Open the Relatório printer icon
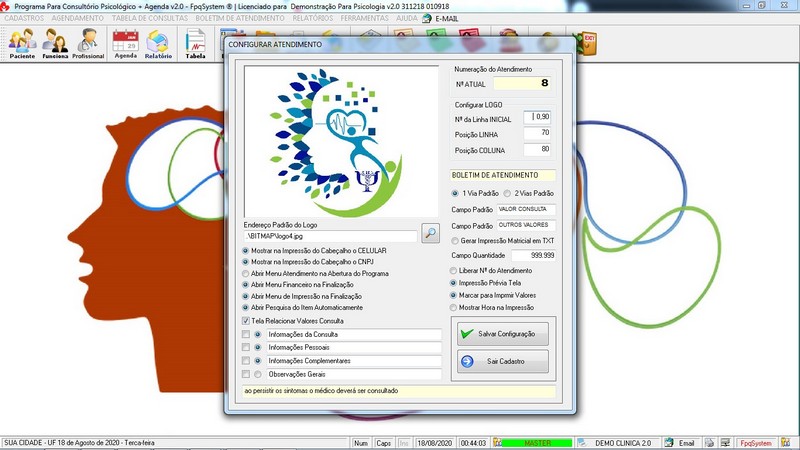This screenshot has height=450, width=800. pos(158,44)
